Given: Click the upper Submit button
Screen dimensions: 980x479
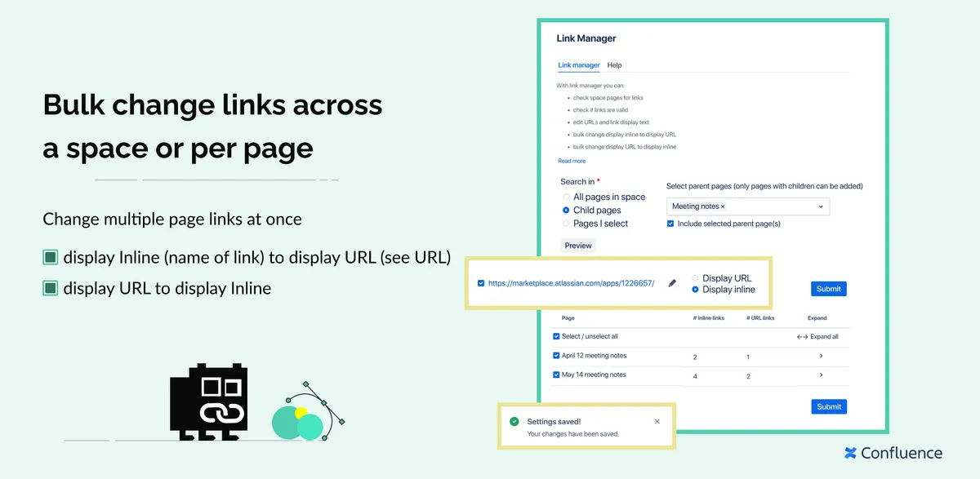Looking at the screenshot, I should 829,289.
